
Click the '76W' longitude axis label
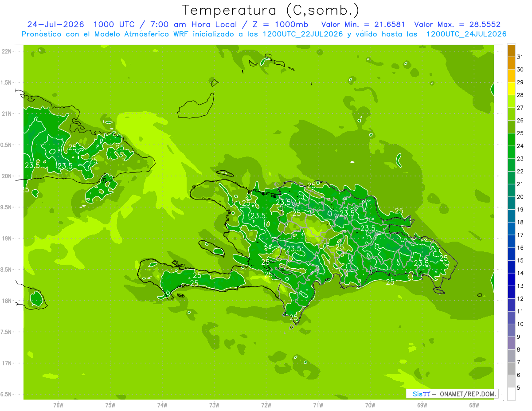(58, 405)
